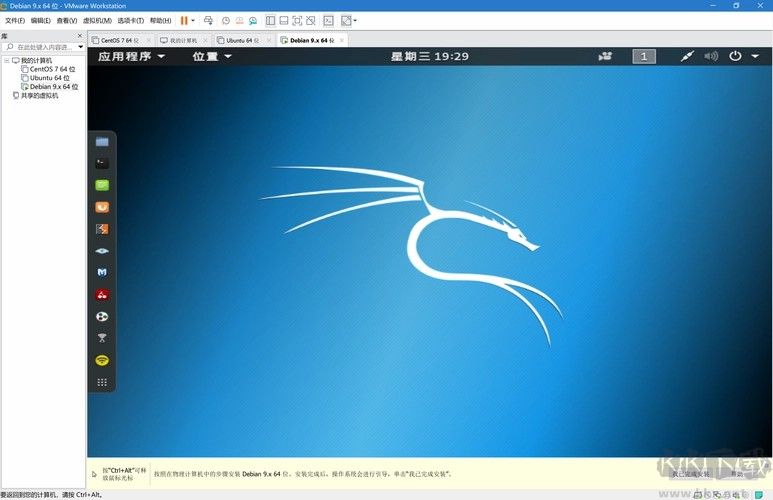
Task: Open the fifth dock icon with orange figure
Action: [102, 229]
